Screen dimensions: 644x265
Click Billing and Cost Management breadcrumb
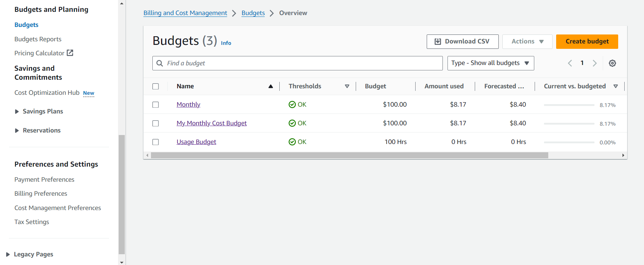(x=185, y=13)
